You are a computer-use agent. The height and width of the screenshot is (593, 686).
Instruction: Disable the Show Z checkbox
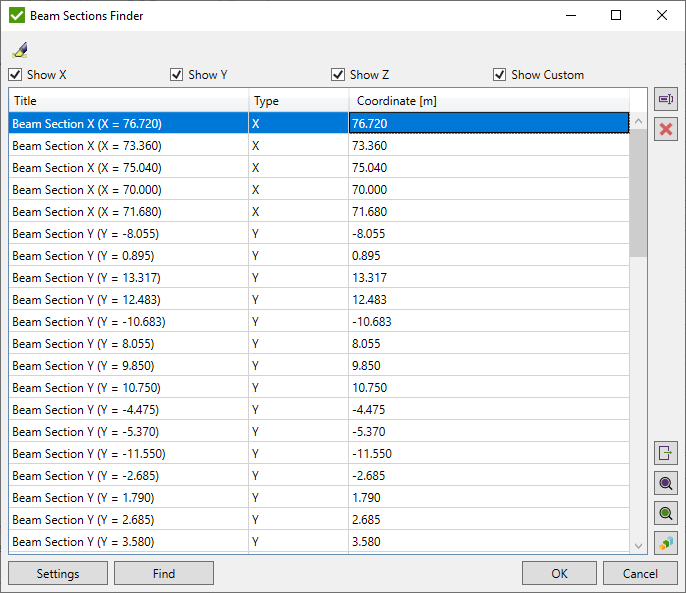(339, 75)
